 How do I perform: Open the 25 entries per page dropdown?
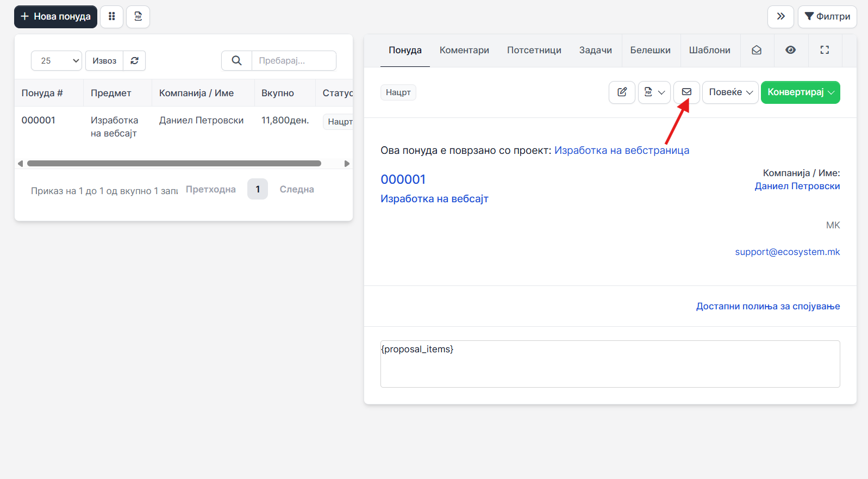(56, 61)
